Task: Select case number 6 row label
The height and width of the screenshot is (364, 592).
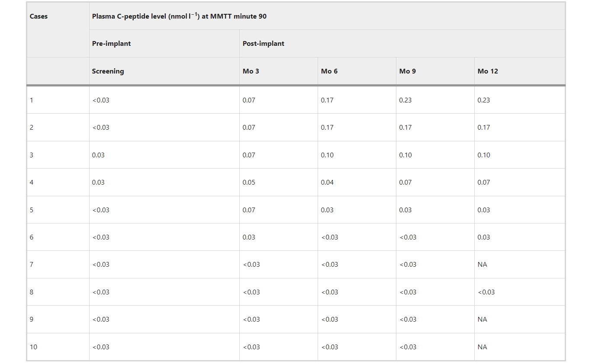Action: (x=31, y=237)
